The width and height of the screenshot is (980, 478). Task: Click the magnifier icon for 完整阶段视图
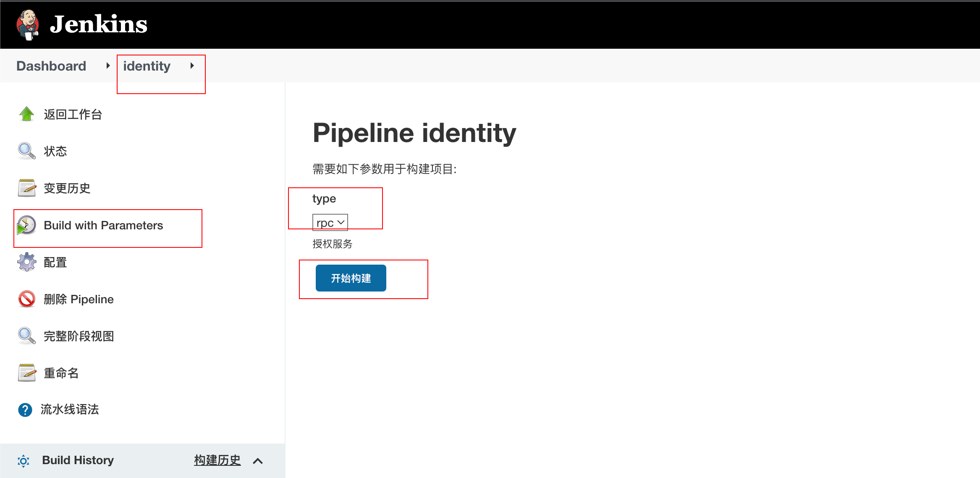pyautogui.click(x=26, y=336)
